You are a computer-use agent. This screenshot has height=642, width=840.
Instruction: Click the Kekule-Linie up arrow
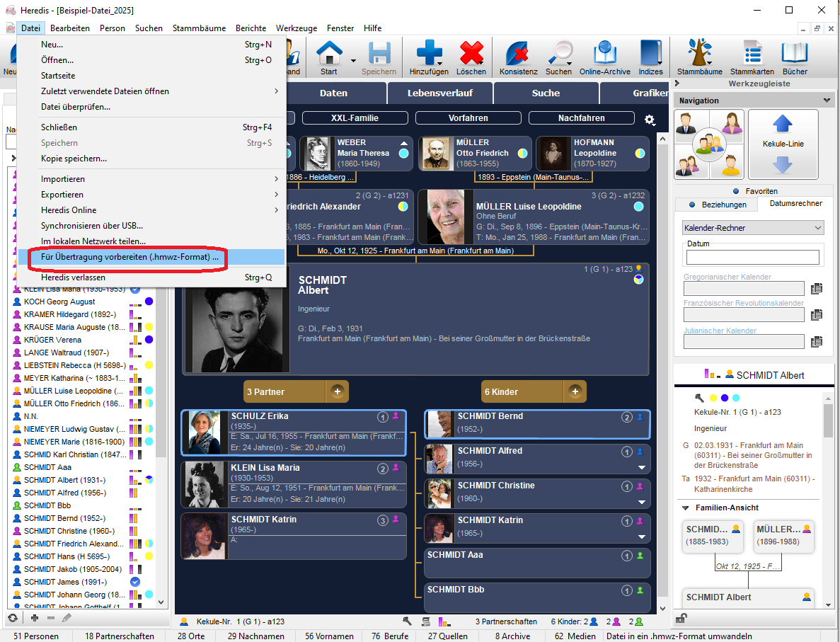[783, 125]
